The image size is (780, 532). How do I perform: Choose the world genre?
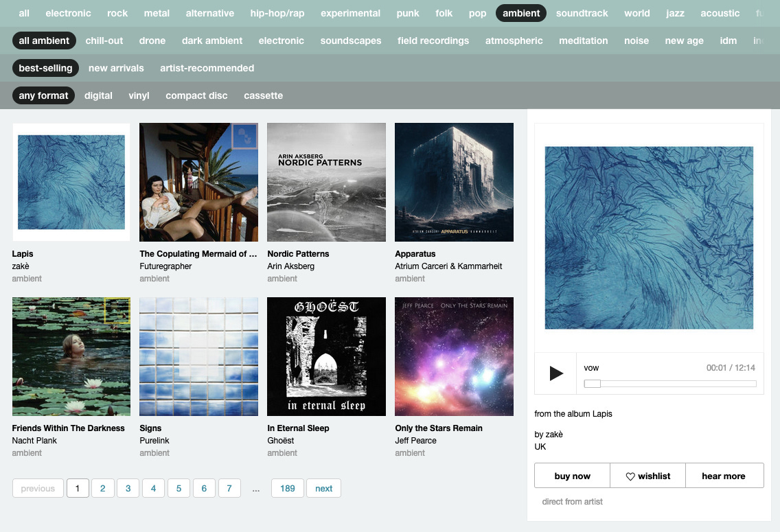pyautogui.click(x=636, y=14)
